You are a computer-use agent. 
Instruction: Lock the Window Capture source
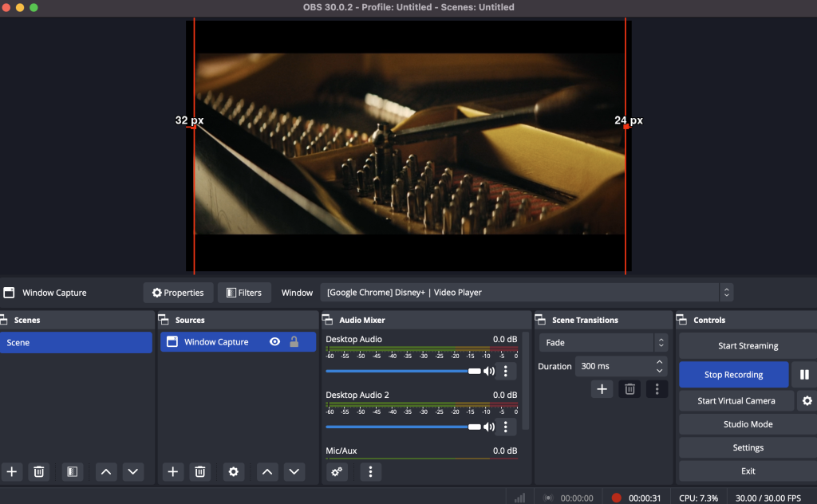tap(294, 341)
